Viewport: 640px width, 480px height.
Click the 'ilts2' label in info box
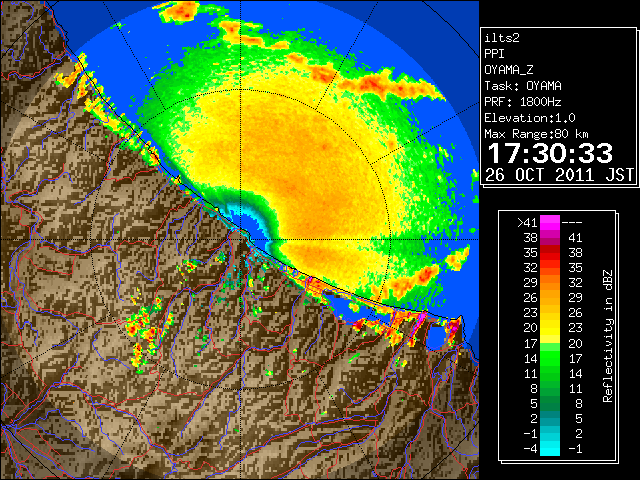502,38
